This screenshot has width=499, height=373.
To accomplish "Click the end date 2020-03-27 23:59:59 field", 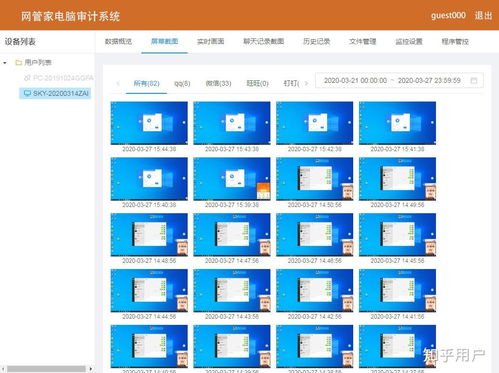I will tap(429, 81).
